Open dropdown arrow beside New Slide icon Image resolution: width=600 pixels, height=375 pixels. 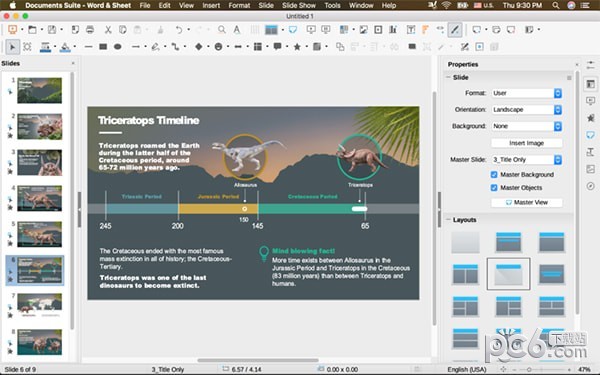coord(486,29)
